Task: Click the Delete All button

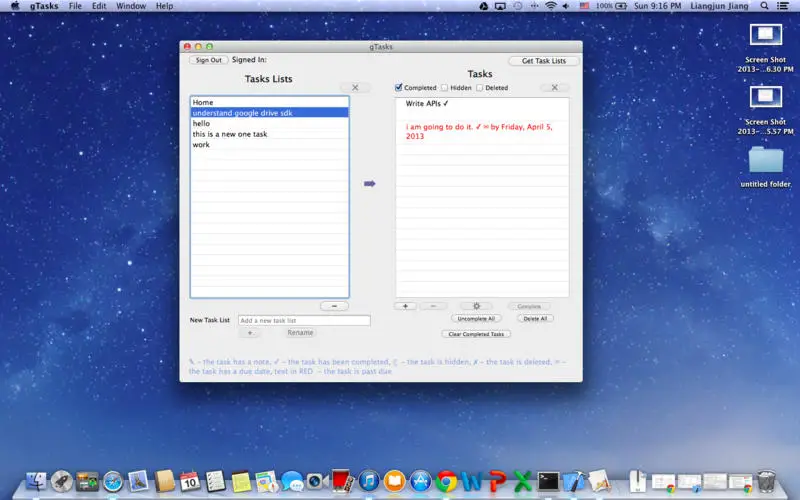Action: (535, 318)
